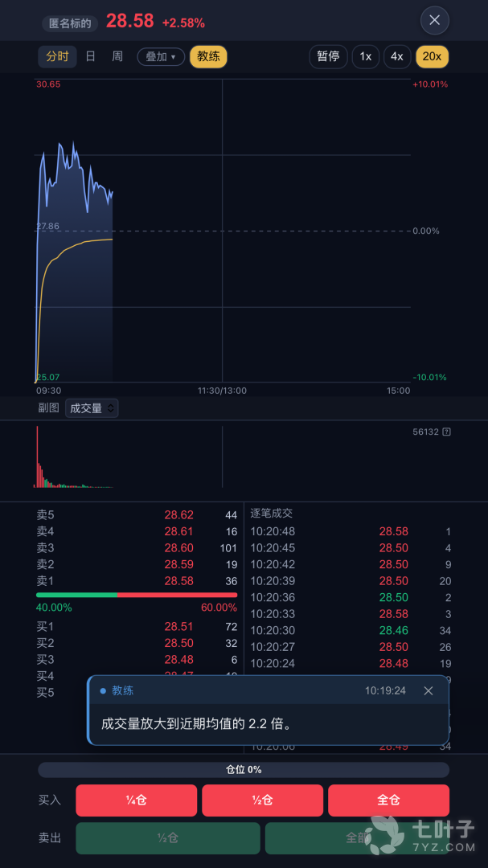Select the 卖2 price 28.59
Screen dimensions: 488x868
pyautogui.click(x=179, y=565)
